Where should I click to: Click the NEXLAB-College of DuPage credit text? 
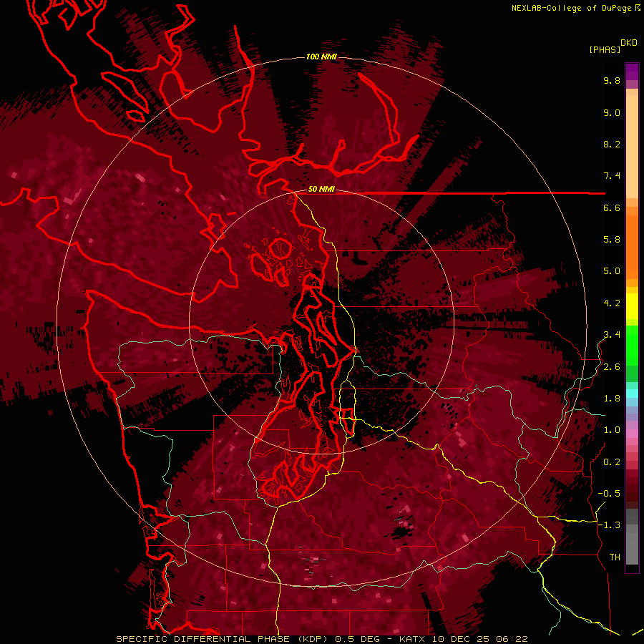pos(571,8)
